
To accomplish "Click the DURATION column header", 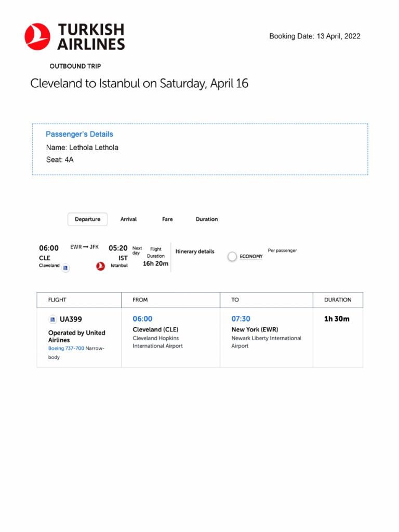I will pyautogui.click(x=338, y=300).
